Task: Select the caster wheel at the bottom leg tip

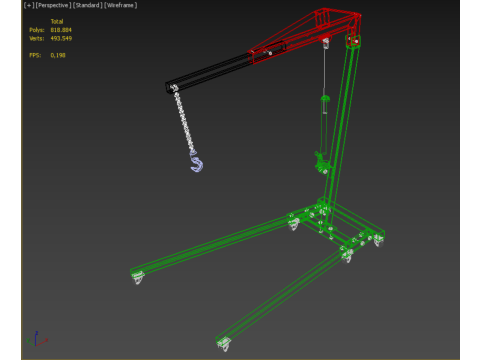Action: click(x=224, y=344)
